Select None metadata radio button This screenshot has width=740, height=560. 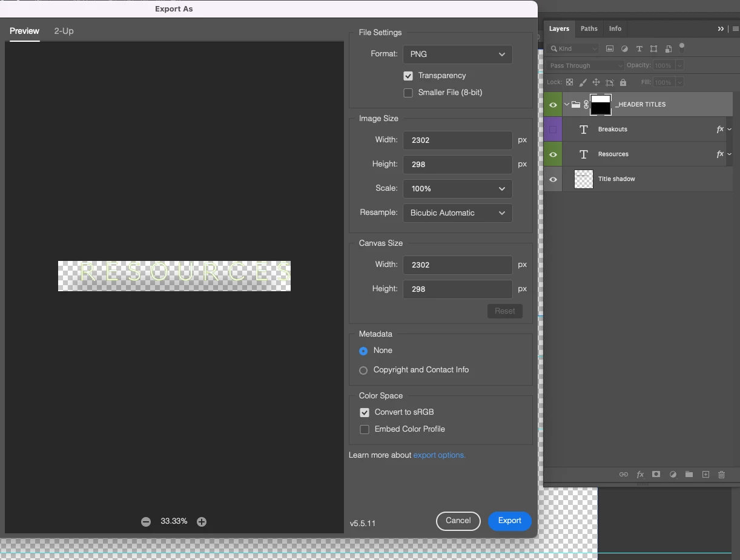pos(363,351)
